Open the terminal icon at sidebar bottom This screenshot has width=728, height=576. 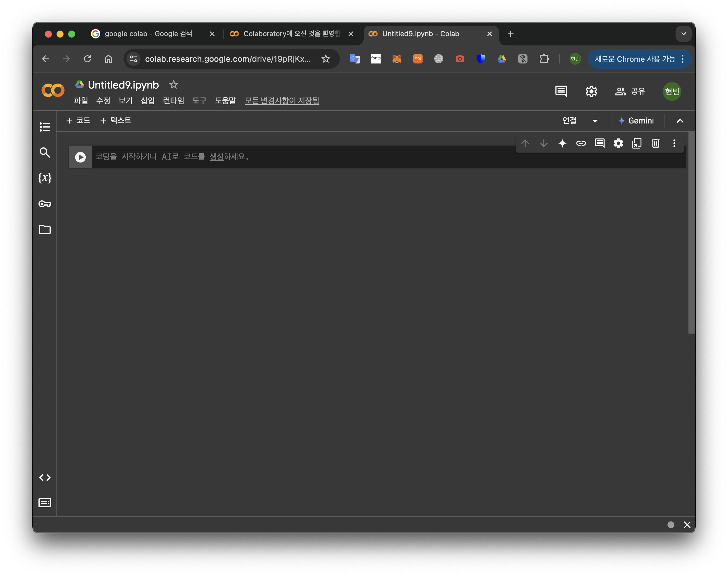pos(45,503)
